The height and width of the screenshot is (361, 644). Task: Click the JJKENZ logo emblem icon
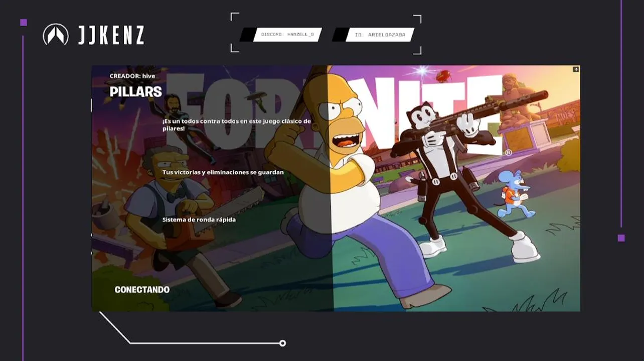(x=56, y=35)
